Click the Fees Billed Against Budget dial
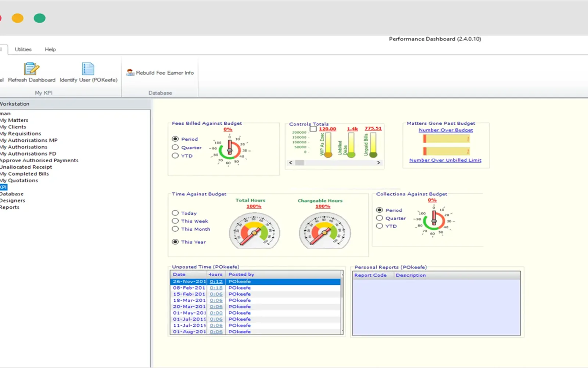This screenshot has height=368, width=588. coord(230,150)
